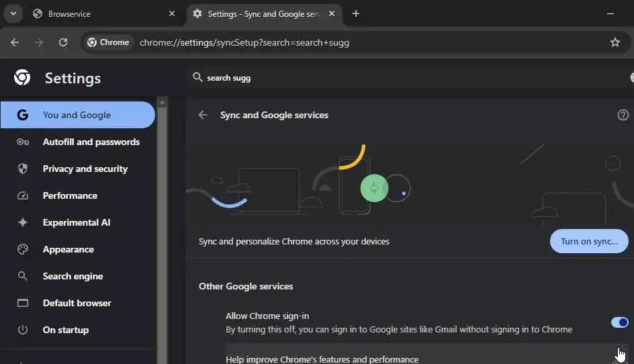Click the sidebar vertical scrollbar thumb
634x364 pixels.
(x=162, y=235)
